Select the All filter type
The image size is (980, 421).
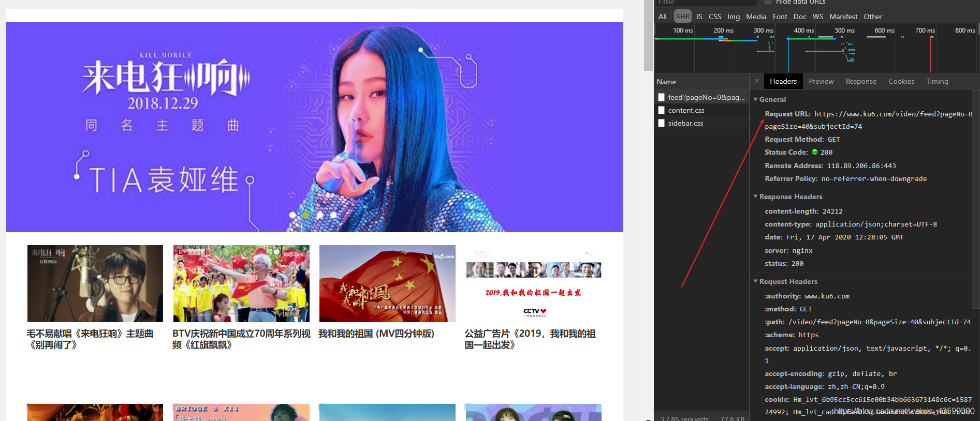tap(662, 17)
